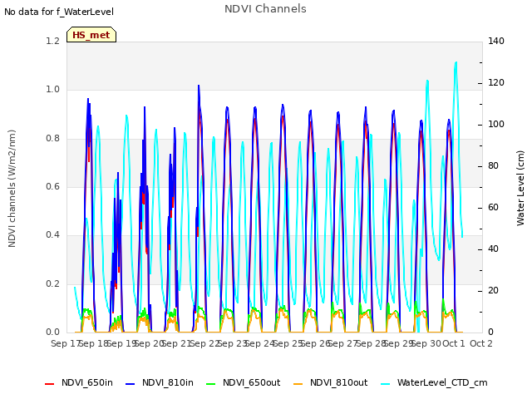Click the green NDVI_650out legend swatch

click(x=210, y=384)
